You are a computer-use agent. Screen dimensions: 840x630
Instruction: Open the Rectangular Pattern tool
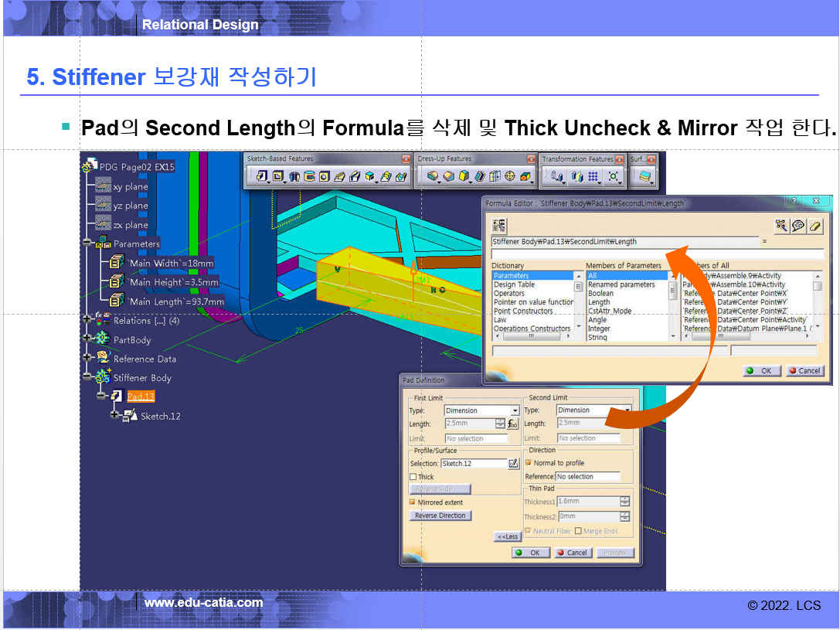point(593,176)
